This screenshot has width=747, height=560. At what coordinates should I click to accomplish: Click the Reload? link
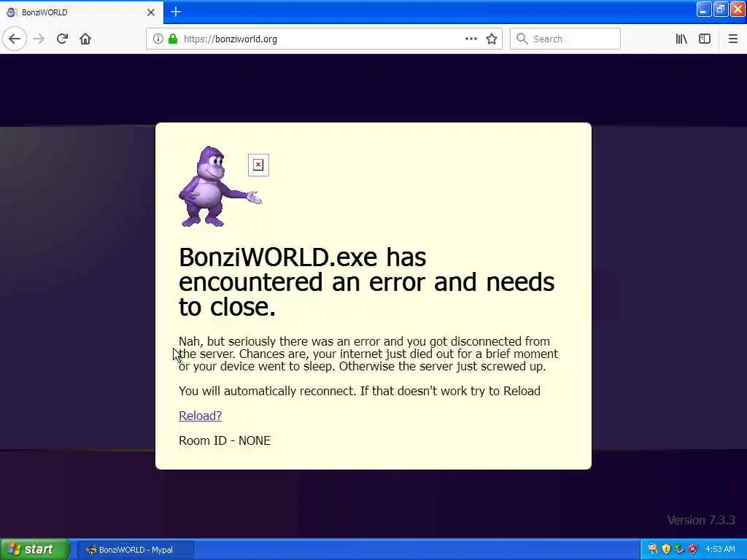200,416
